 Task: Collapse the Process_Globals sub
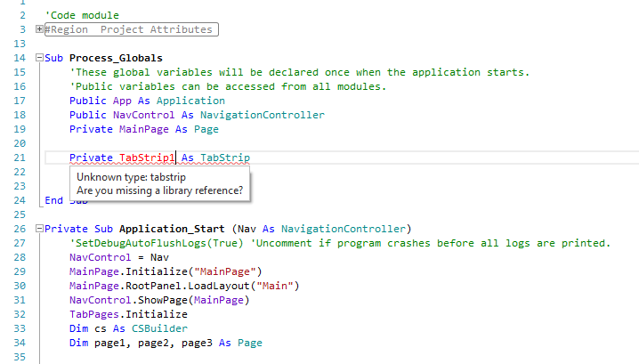(38, 58)
